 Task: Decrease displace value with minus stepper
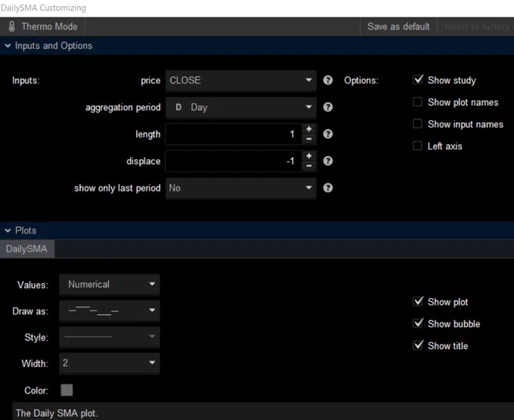(x=309, y=165)
